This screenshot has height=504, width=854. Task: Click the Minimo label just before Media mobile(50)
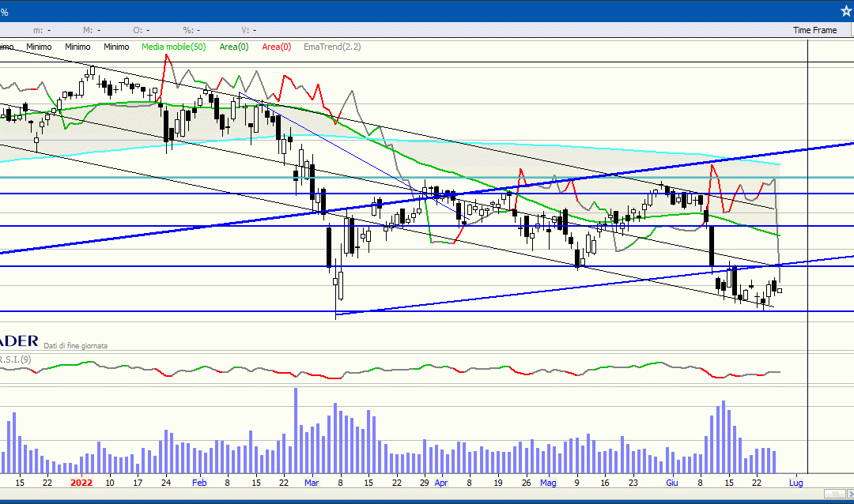pos(116,47)
